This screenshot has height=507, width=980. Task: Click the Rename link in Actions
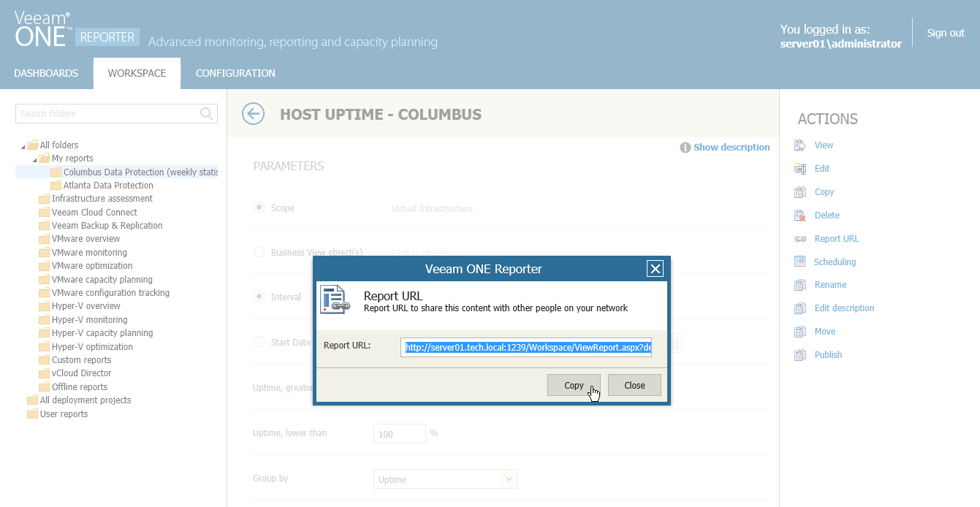[x=830, y=285]
